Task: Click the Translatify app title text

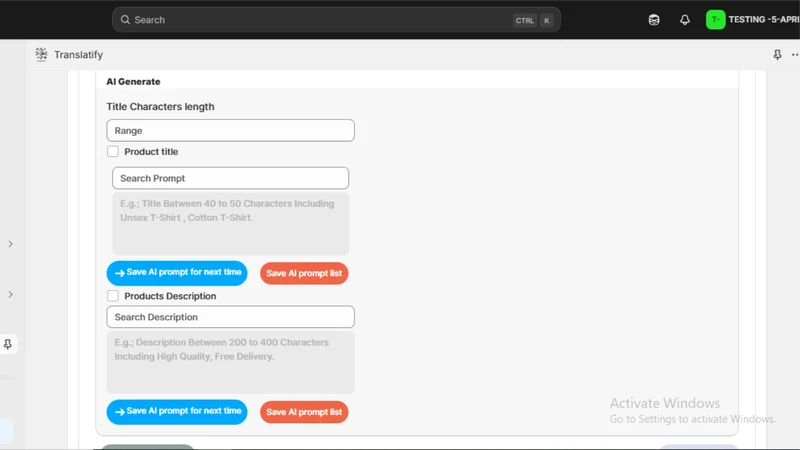Action: click(79, 55)
